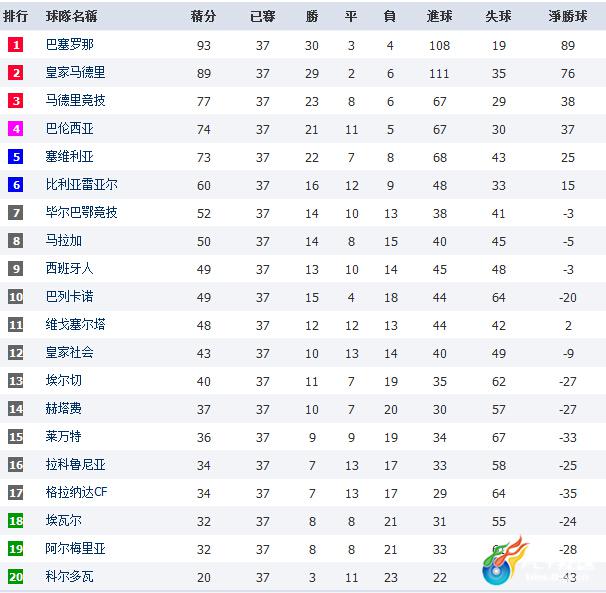Image resolution: width=606 pixels, height=593 pixels.
Task: Click the green rank 18 badge
Action: tap(15, 521)
